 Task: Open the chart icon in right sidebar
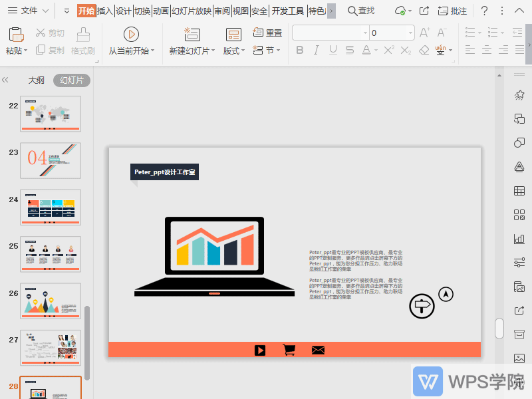[519, 239]
